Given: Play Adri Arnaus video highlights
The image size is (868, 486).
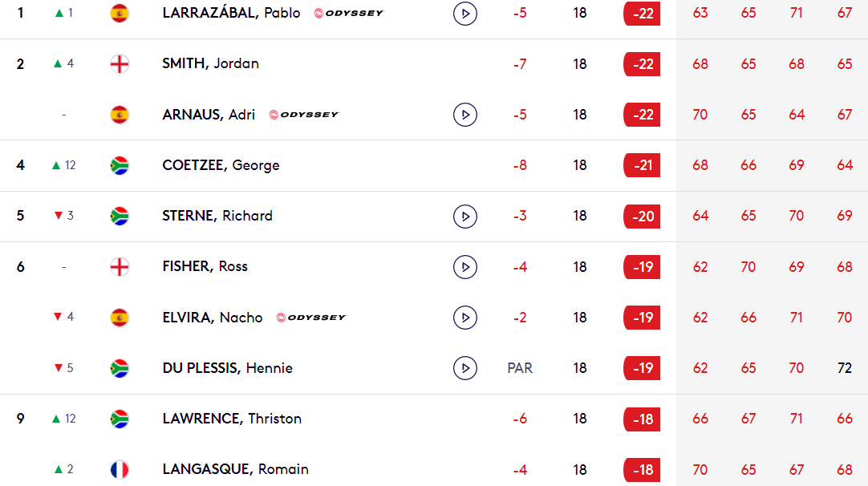Looking at the screenshot, I should tap(465, 115).
